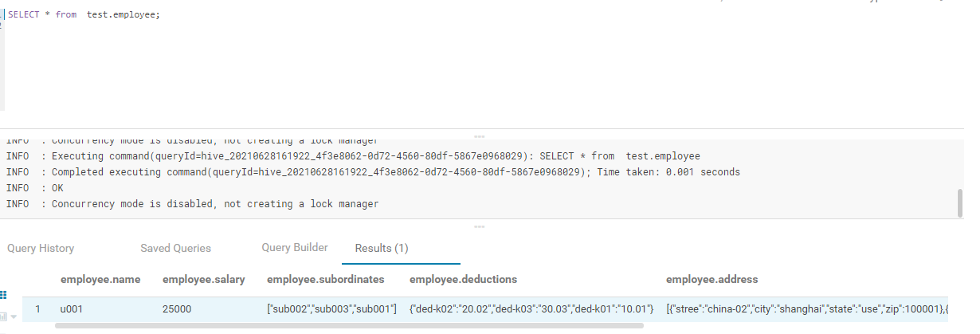Screen dimensions: 980x334
Task: Switch to Saved Queries tab
Action: tap(175, 248)
